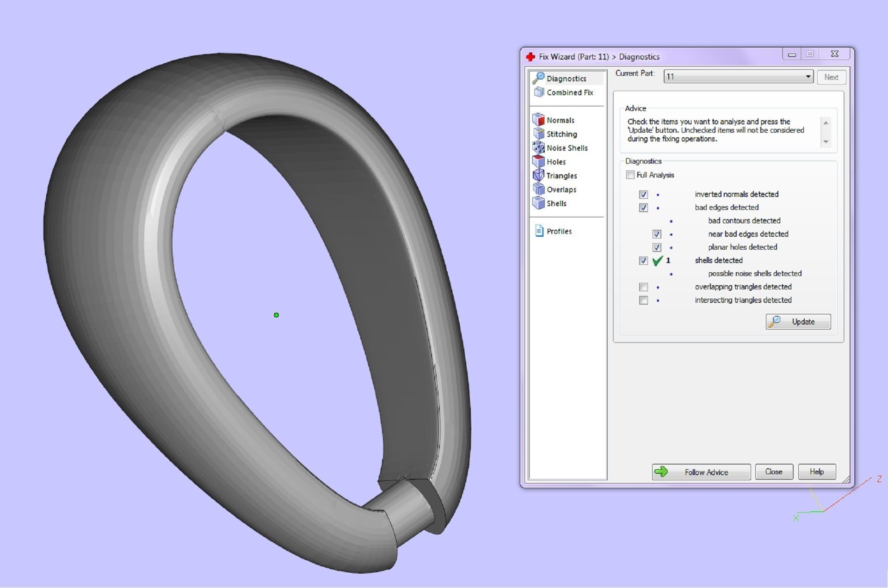Select the Shells icon in sidebar
Image resolution: width=888 pixels, height=588 pixels.
coord(538,203)
